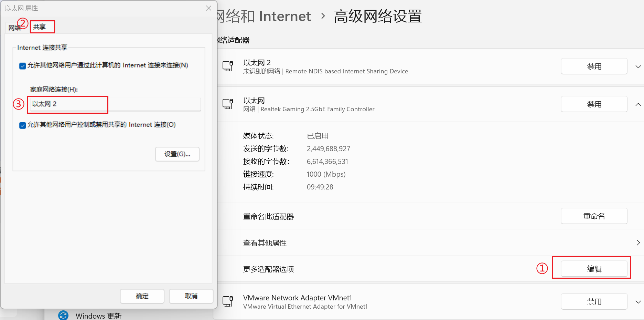
Task: Switch to the 网络 tab
Action: 14,28
